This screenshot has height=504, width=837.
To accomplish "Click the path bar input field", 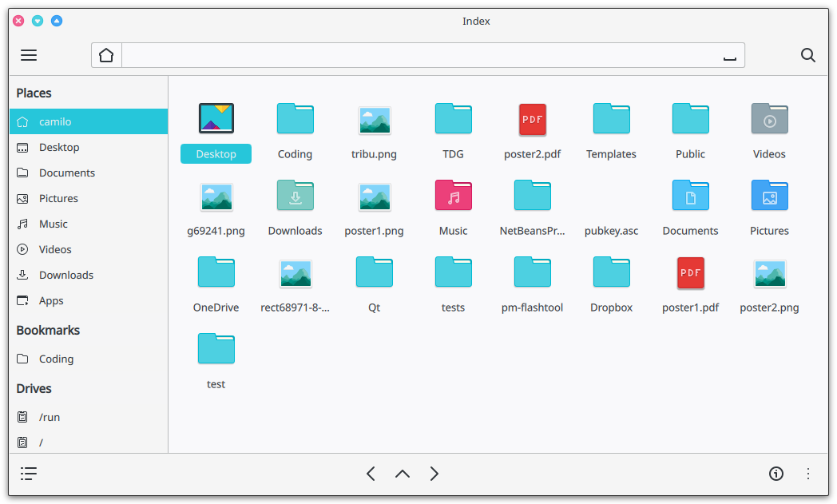I will [415, 55].
